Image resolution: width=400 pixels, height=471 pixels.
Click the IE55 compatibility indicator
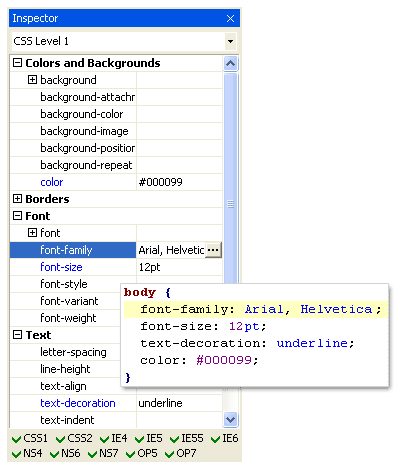(x=187, y=439)
